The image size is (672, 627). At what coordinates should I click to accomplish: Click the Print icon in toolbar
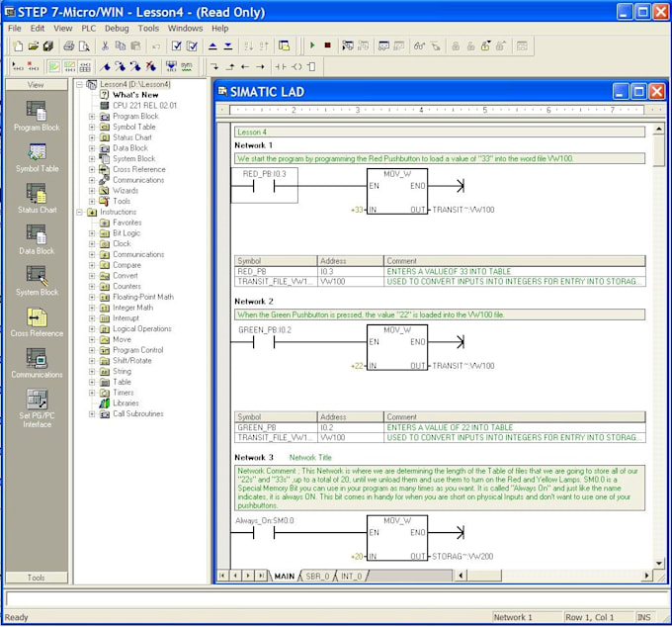(68, 45)
